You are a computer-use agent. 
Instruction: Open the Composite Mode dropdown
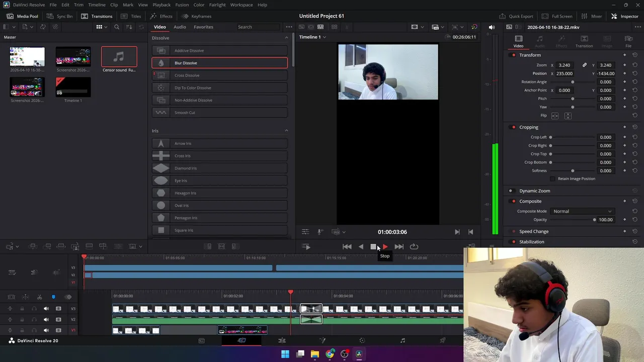click(582, 211)
